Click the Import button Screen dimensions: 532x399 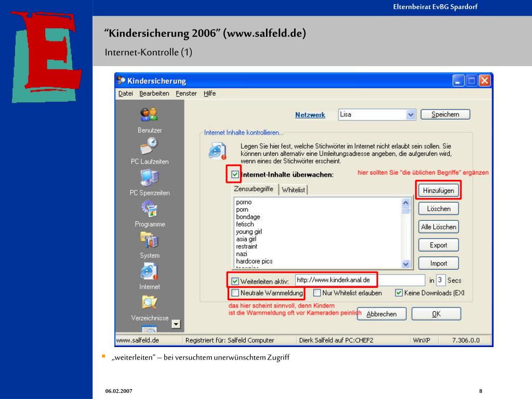438,263
